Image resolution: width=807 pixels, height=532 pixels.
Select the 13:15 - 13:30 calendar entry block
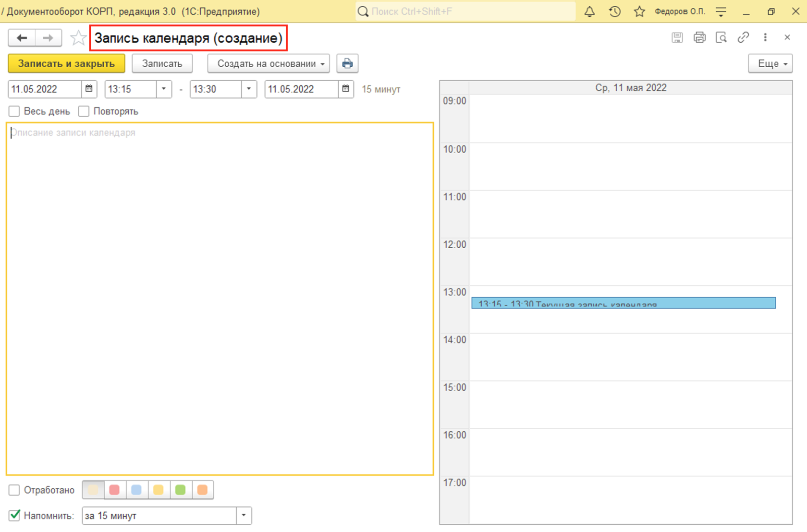click(624, 303)
